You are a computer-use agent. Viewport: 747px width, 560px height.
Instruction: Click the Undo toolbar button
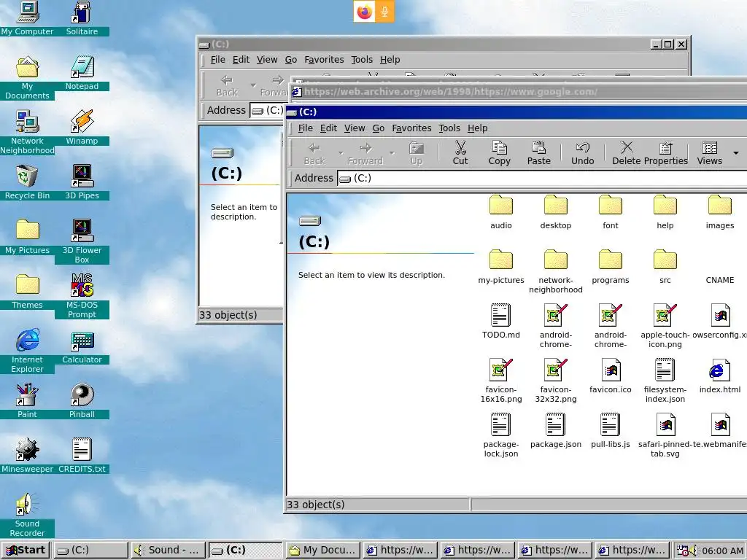pos(583,153)
